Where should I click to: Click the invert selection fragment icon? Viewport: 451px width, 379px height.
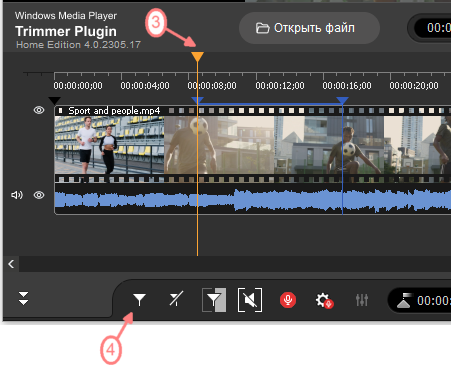click(214, 300)
